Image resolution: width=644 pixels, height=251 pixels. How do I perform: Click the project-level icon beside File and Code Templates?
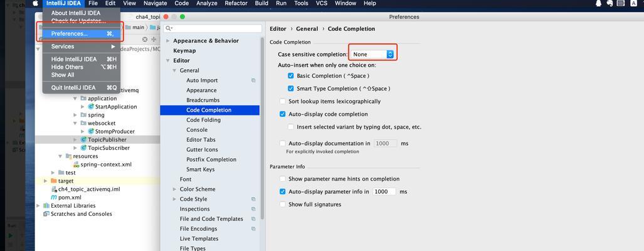(253, 219)
